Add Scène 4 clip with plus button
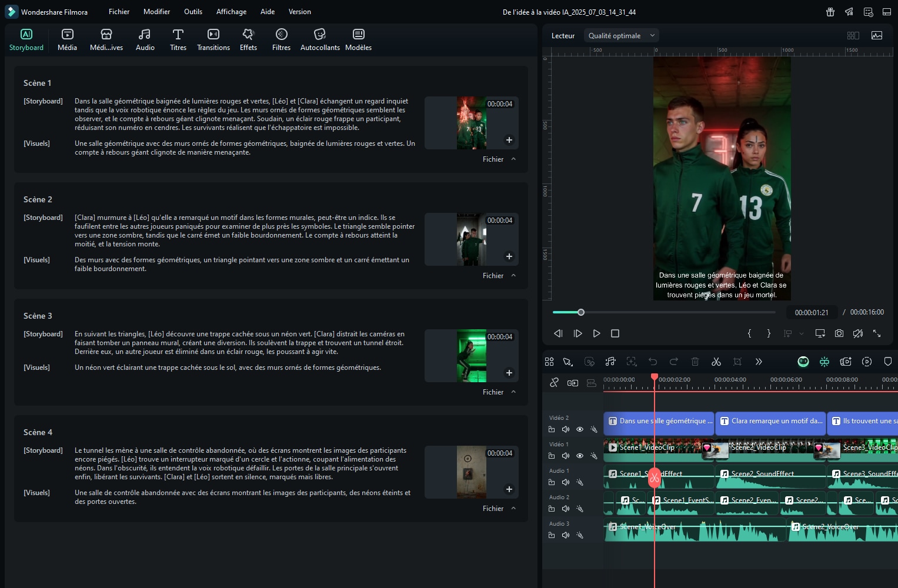 click(509, 489)
